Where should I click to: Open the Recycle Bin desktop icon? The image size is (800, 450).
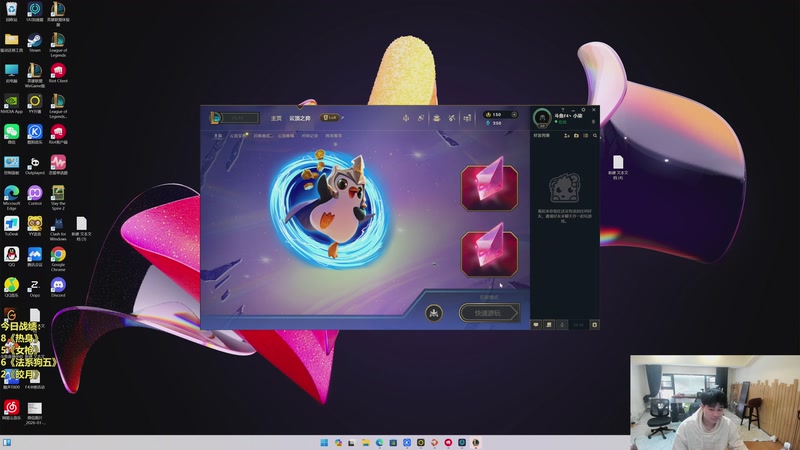[11, 12]
